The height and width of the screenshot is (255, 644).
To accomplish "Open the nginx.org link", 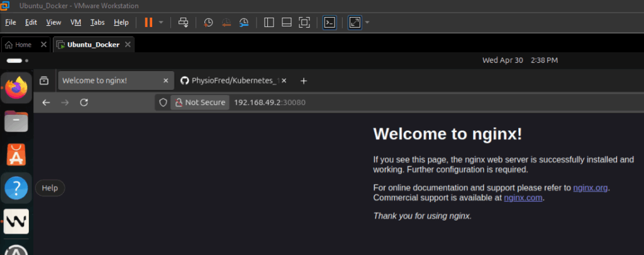I will coord(590,188).
